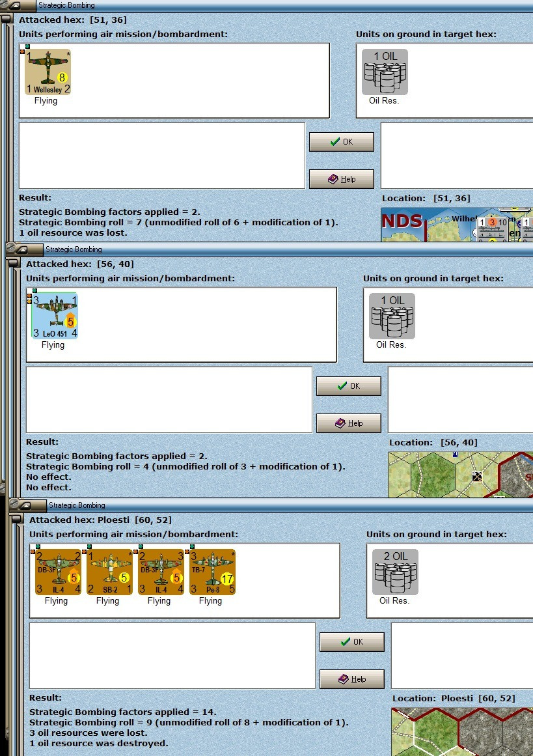The height and width of the screenshot is (756, 533).
Task: Click the second IL-4 bomber counter
Action: (x=161, y=572)
